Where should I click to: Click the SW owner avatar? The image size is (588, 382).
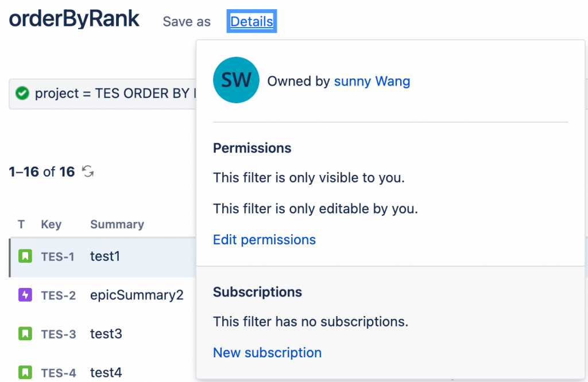click(x=236, y=80)
